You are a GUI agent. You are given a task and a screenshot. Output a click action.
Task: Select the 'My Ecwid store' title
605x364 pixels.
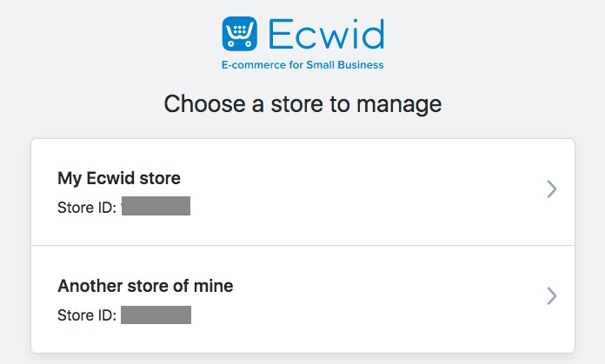[x=119, y=179]
